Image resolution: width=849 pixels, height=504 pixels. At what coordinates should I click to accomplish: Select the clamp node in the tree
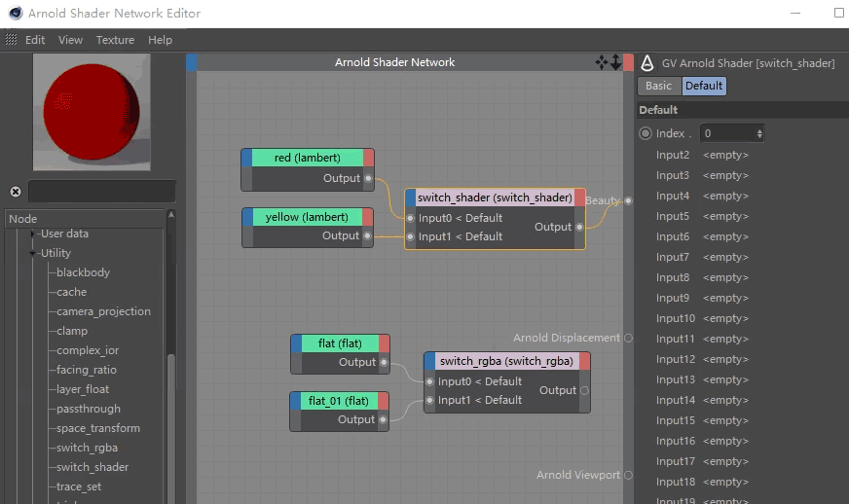[72, 331]
